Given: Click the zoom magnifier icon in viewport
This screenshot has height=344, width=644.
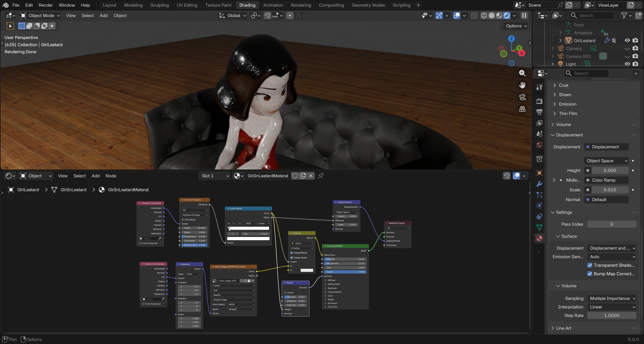Looking at the screenshot, I should click(x=522, y=73).
